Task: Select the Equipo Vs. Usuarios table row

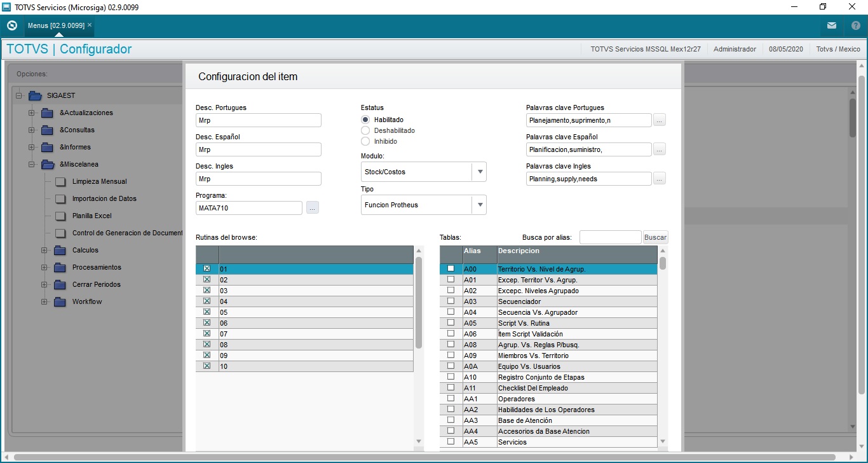Action: coord(548,366)
